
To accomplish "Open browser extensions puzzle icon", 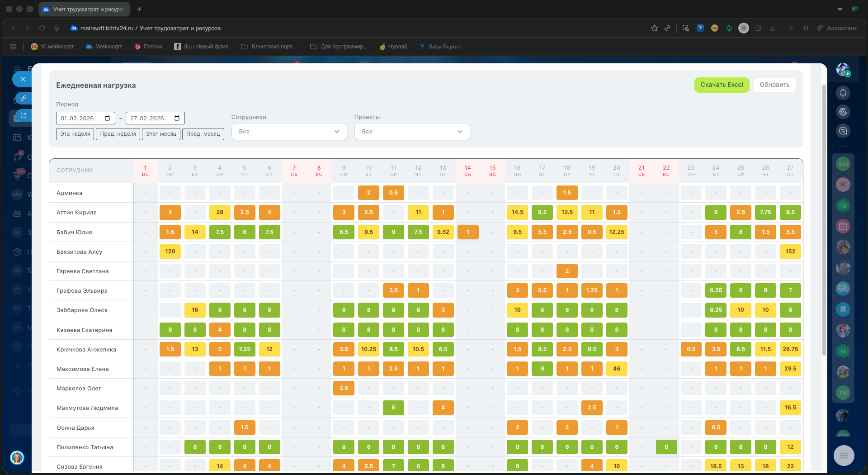I will tap(758, 28).
